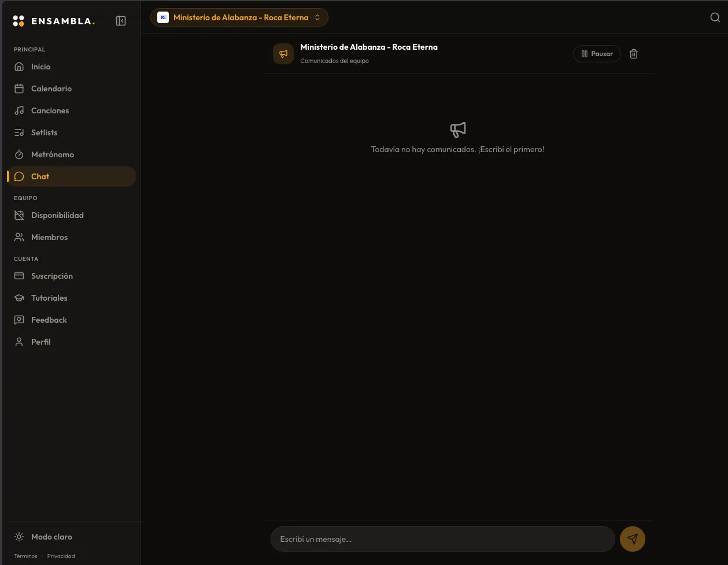Click the Calendario calendar icon
This screenshot has width=728, height=565.
(19, 88)
